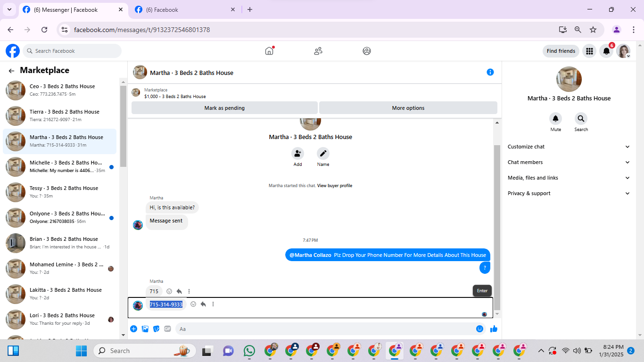Bookmark this page with the star icon
Viewport: 644px width, 362px height.
coord(593,30)
